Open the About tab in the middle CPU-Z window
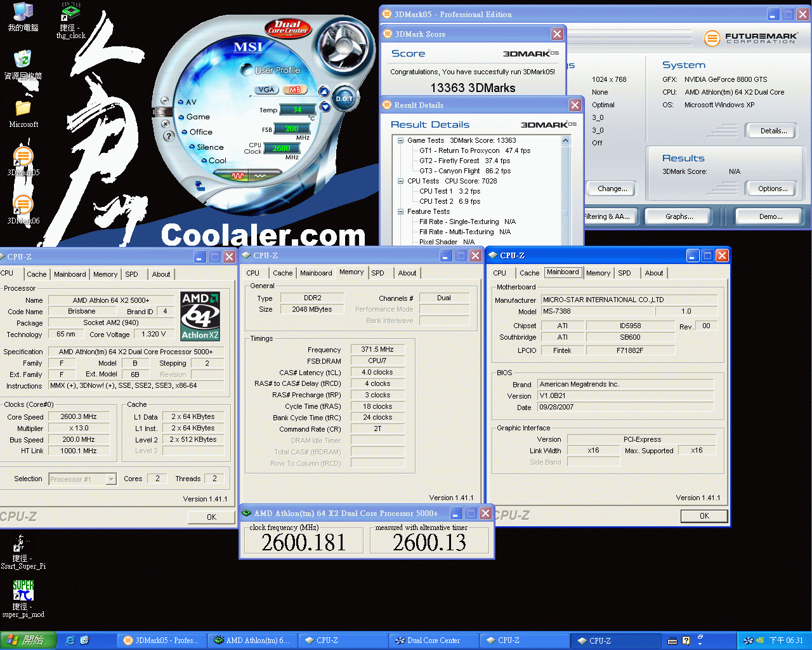 pos(407,273)
